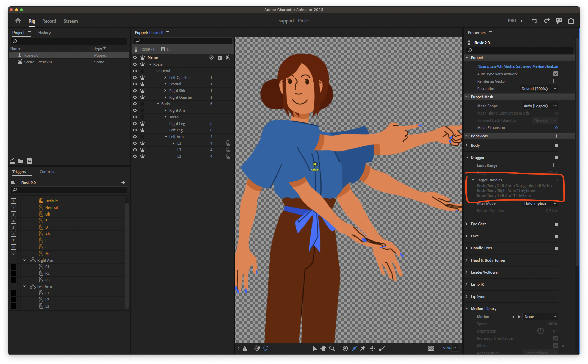Screen dimensions: 588x364
Task: Select the Pin tool
Action: 363,348
